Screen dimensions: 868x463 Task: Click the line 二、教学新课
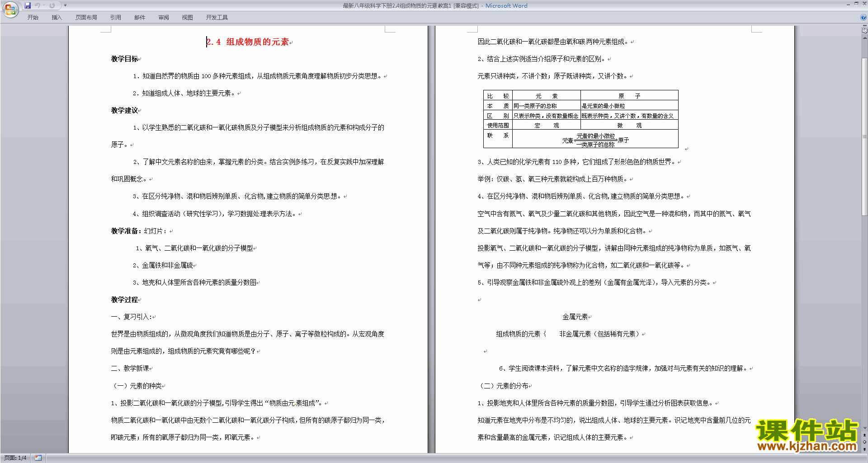(130, 368)
